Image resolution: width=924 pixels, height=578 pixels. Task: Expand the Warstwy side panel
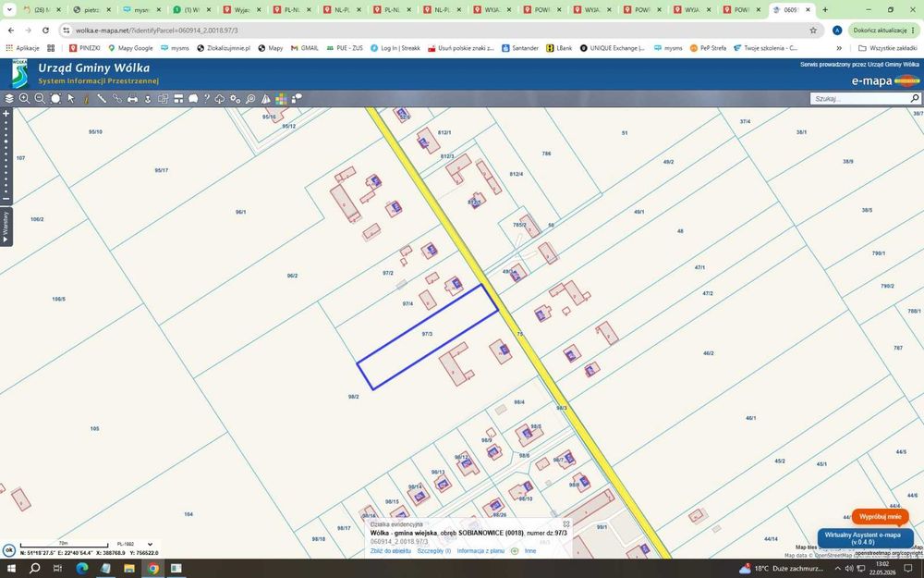(6, 227)
